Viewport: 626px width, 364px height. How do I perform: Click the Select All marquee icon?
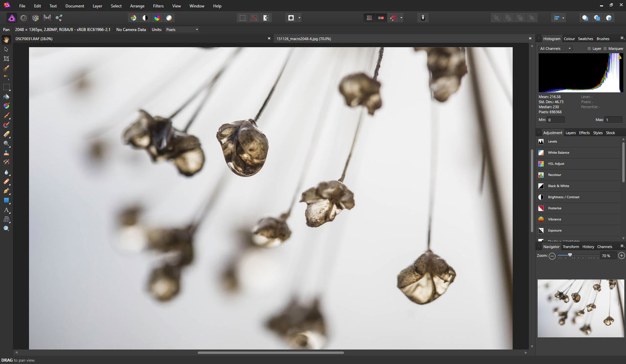242,18
